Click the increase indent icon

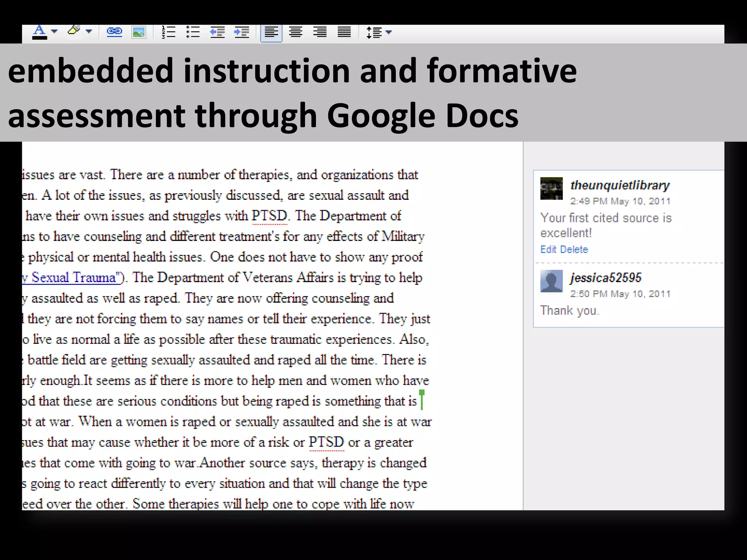click(241, 32)
